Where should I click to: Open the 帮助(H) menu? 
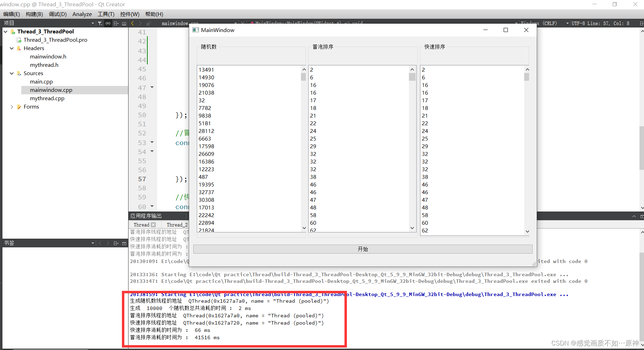pos(154,14)
